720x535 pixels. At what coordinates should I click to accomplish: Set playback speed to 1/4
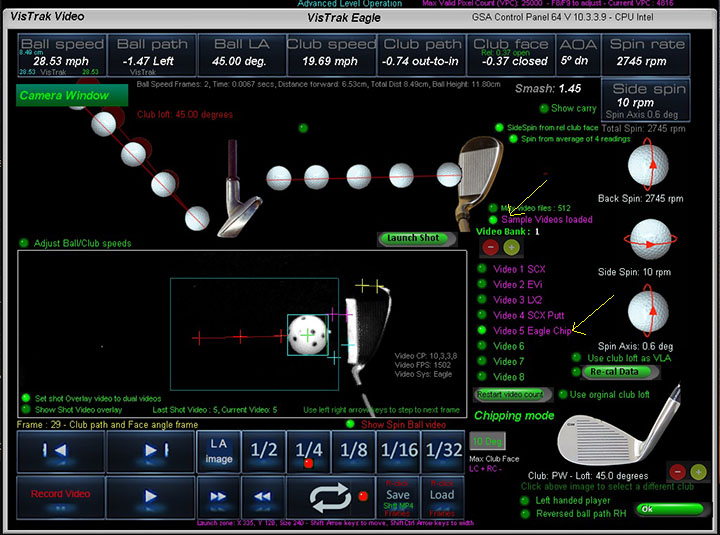[x=309, y=451]
